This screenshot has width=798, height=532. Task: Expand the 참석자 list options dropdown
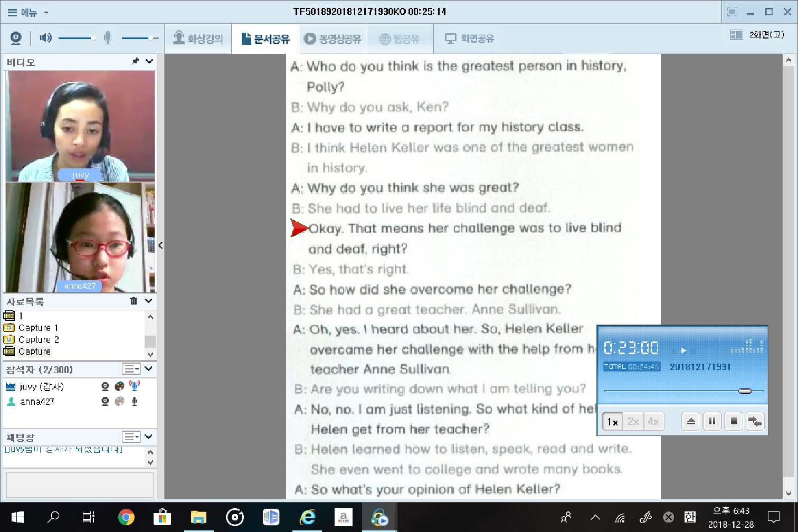click(131, 369)
